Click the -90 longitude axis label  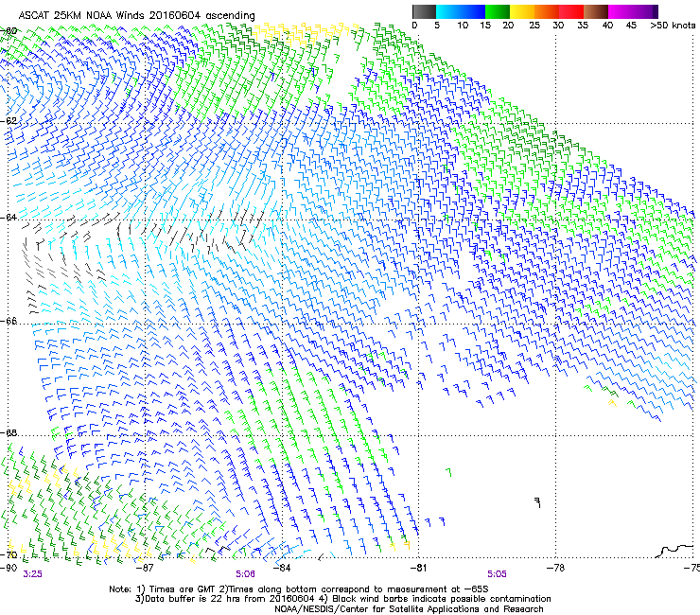click(8, 568)
